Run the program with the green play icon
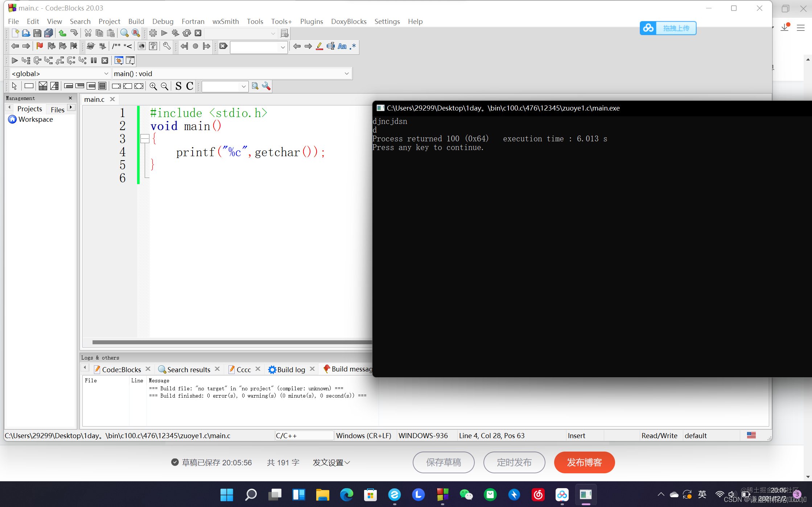The width and height of the screenshot is (812, 507). click(x=164, y=33)
